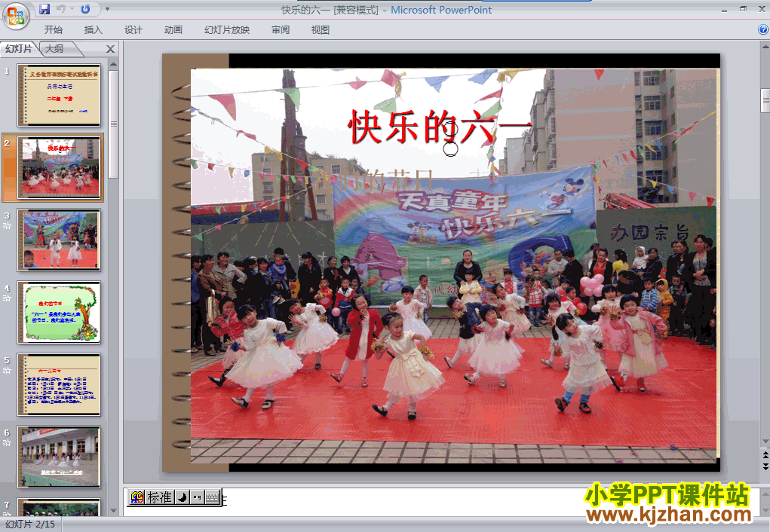
Task: Undo the last action
Action: pos(61,9)
